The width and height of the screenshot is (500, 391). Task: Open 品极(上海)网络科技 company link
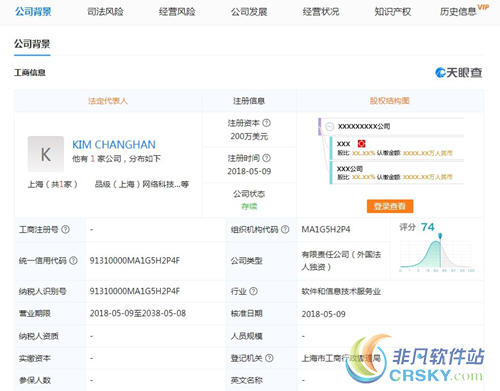pos(142,184)
